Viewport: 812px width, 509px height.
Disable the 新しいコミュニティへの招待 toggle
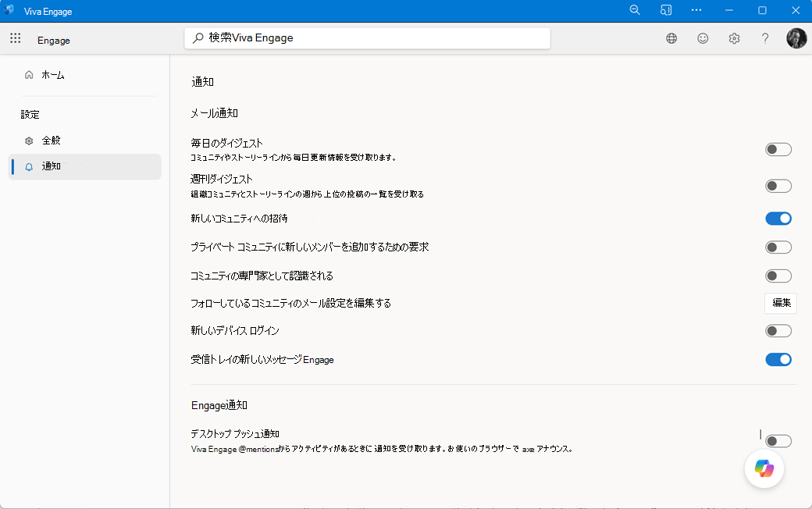point(778,219)
